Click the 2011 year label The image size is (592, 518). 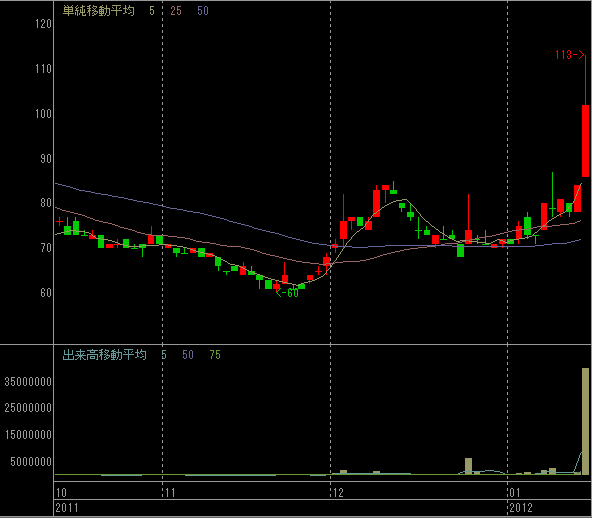click(x=67, y=508)
